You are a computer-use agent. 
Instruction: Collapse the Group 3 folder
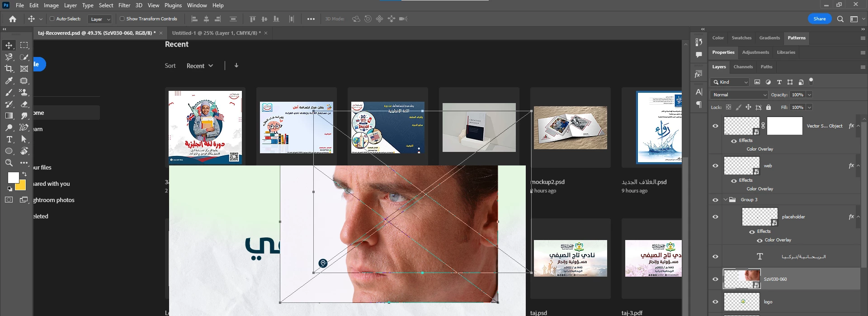click(x=725, y=199)
